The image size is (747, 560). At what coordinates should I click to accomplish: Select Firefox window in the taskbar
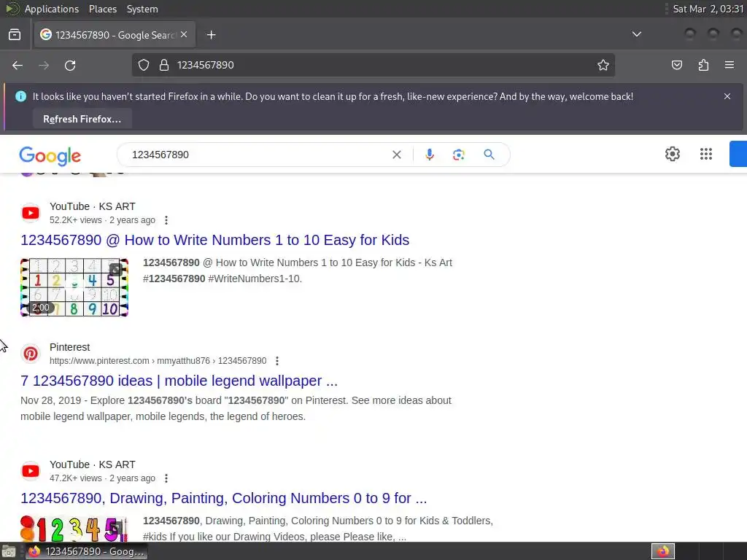86,551
